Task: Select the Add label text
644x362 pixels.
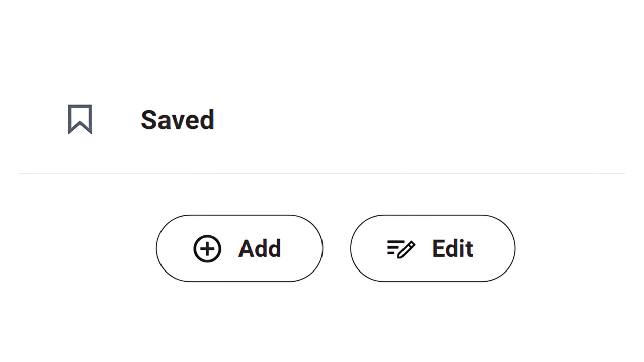Action: (260, 248)
